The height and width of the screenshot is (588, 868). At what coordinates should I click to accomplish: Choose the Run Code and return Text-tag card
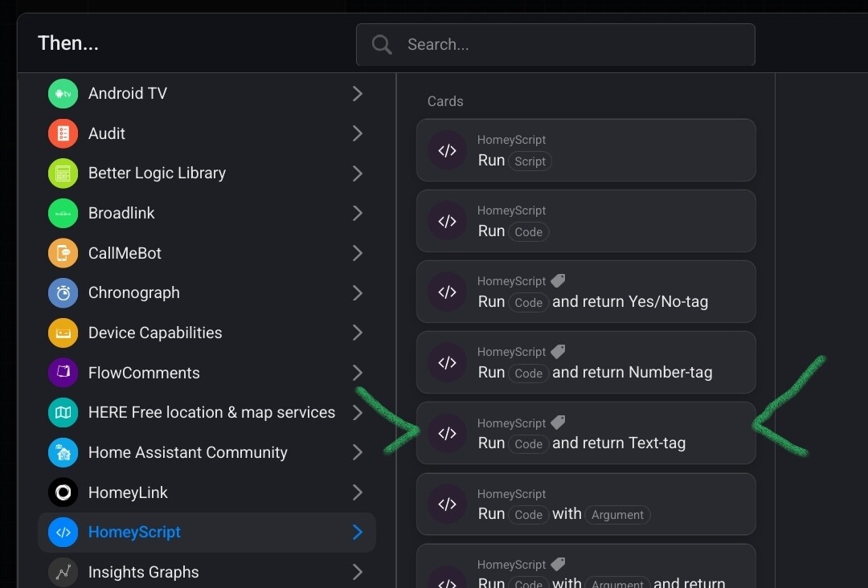tap(586, 433)
